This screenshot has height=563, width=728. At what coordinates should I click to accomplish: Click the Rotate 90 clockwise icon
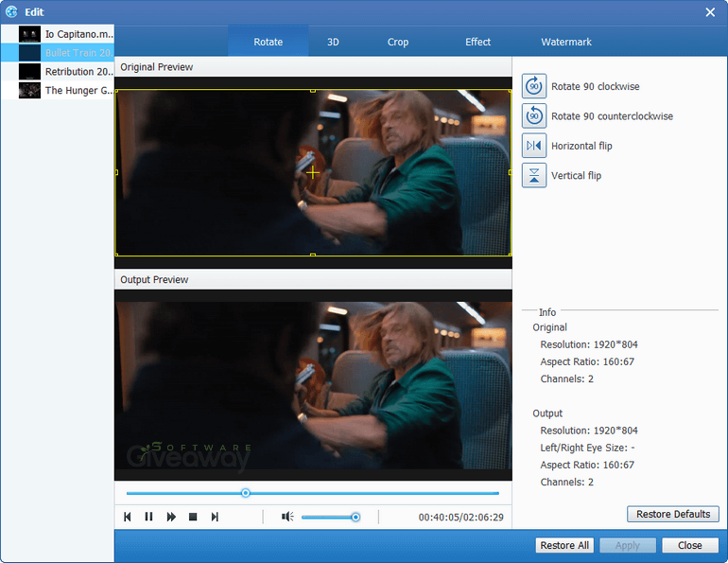534,86
